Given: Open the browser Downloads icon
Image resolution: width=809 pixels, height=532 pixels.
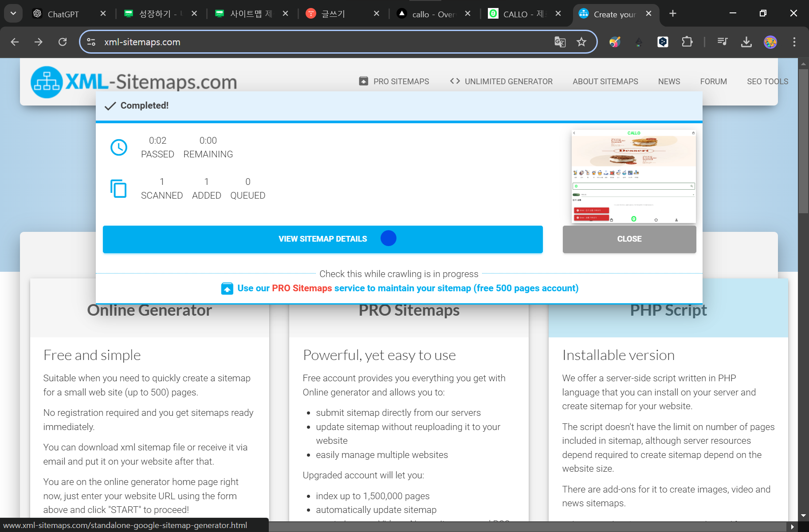Looking at the screenshot, I should [x=746, y=42].
